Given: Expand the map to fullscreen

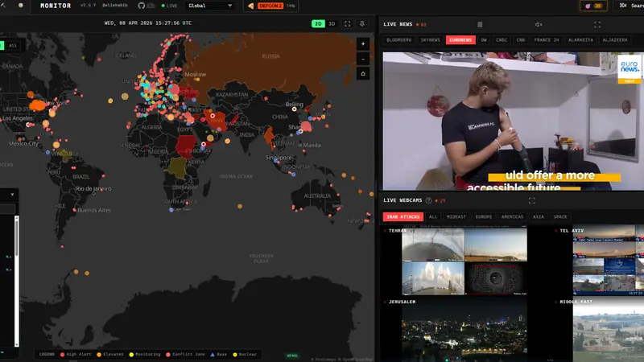Looking at the screenshot, I should tap(347, 24).
